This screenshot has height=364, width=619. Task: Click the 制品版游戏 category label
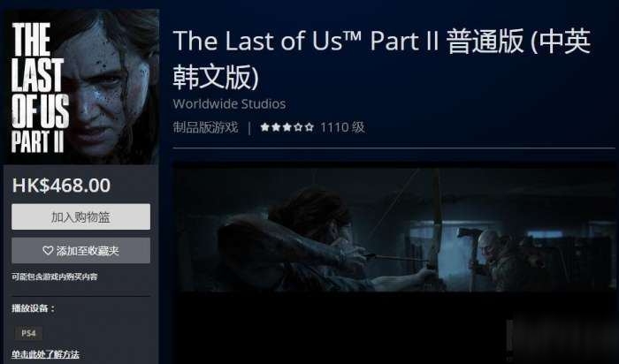coord(206,127)
